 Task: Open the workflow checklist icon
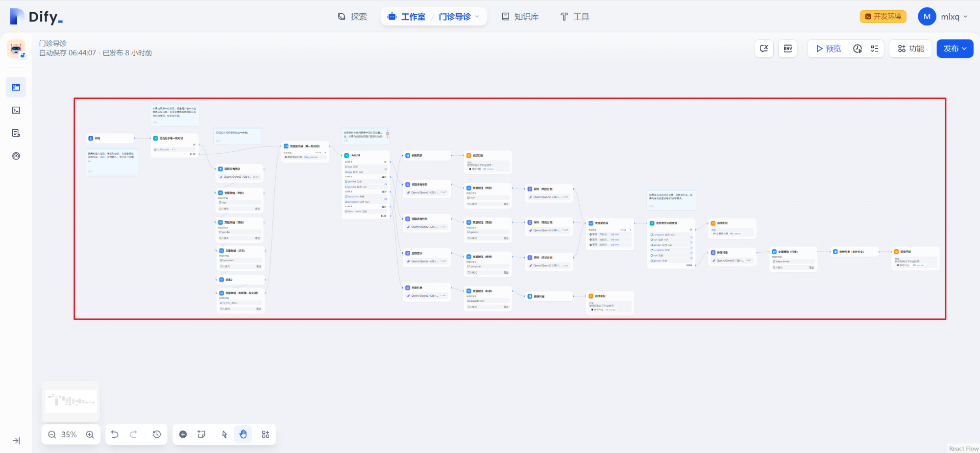point(876,48)
